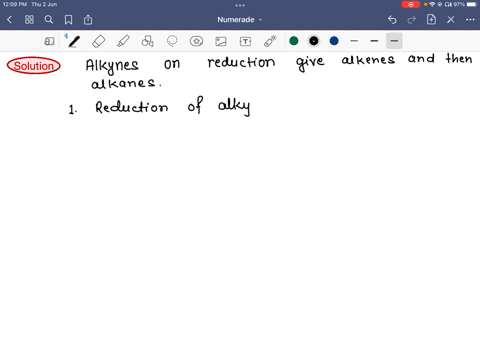Select the Image insert tool

point(221,41)
